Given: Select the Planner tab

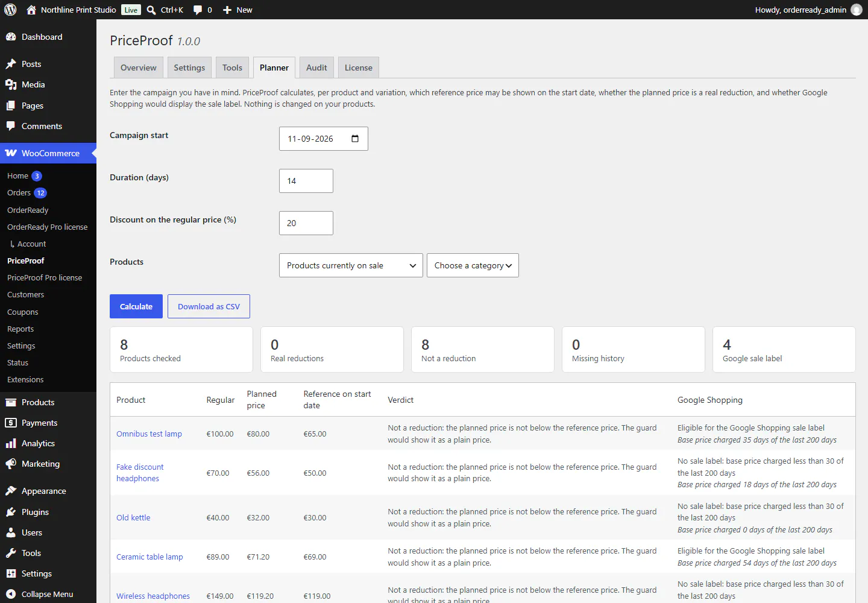Looking at the screenshot, I should [274, 68].
